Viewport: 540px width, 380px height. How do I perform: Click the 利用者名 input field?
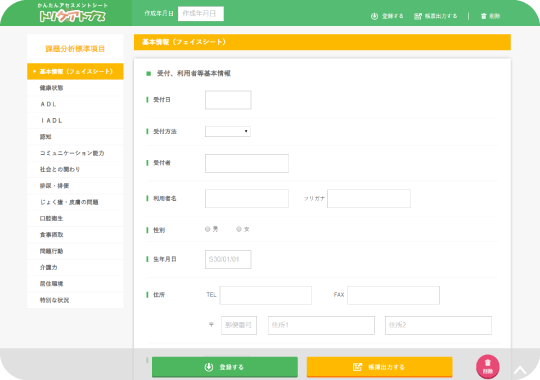[x=247, y=198]
